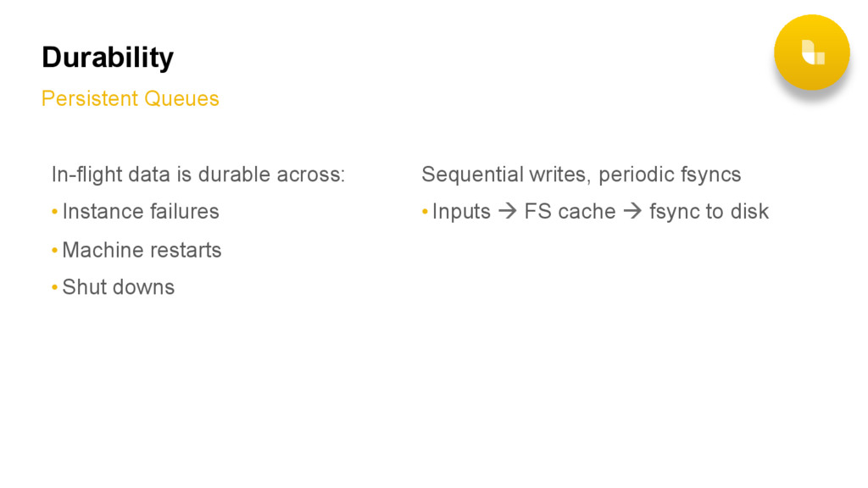Click the Machine restarts bullet text
The width and height of the screenshot is (868, 488).
[x=142, y=250]
